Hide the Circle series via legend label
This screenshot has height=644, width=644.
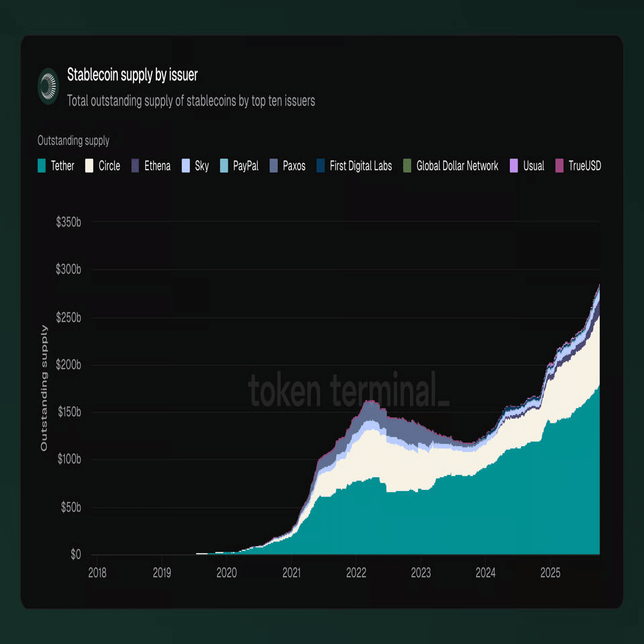[x=109, y=166]
